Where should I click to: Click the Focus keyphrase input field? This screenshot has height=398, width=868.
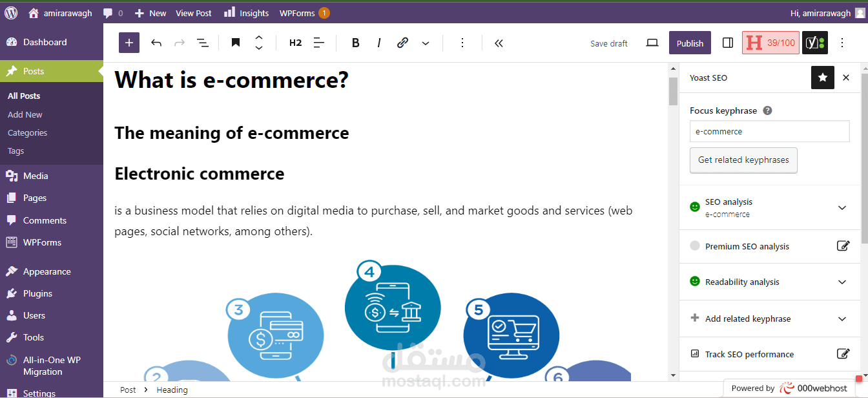(x=770, y=131)
